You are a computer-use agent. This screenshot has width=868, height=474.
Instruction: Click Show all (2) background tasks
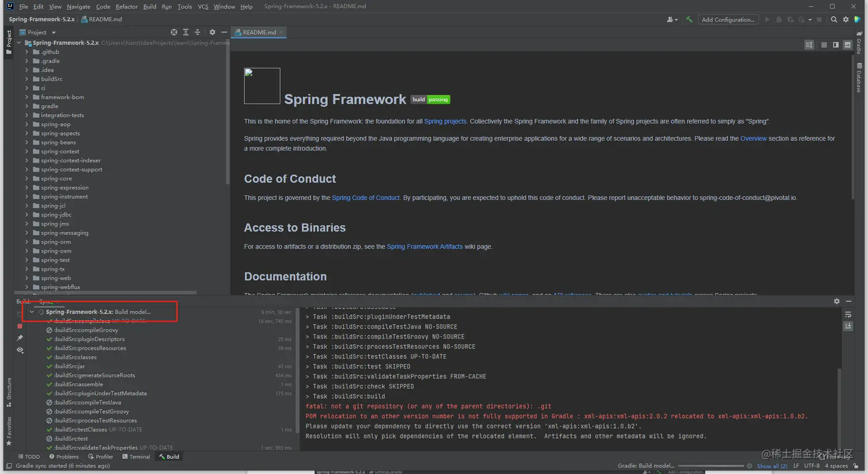(772, 466)
